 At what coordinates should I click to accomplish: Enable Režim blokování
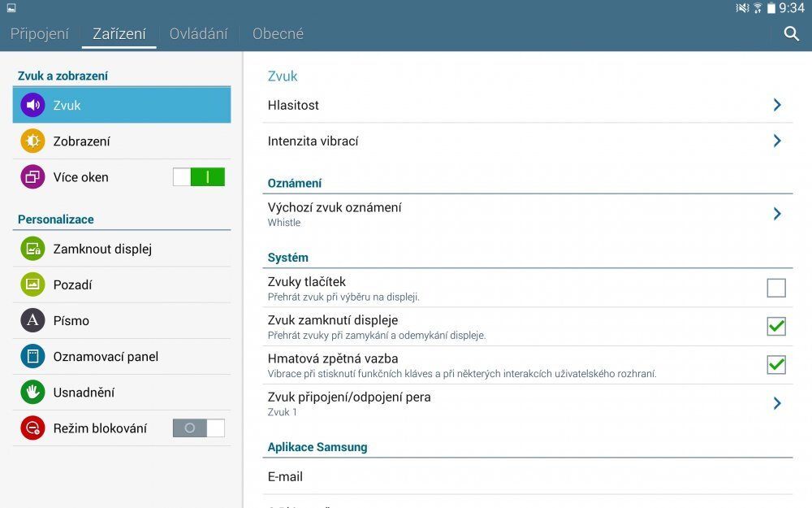(198, 428)
